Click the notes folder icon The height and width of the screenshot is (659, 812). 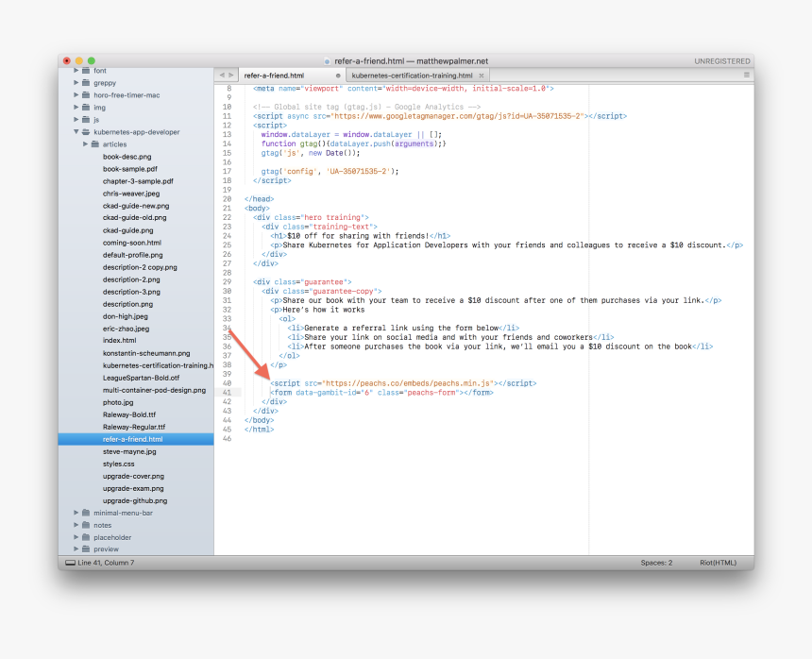(x=86, y=525)
